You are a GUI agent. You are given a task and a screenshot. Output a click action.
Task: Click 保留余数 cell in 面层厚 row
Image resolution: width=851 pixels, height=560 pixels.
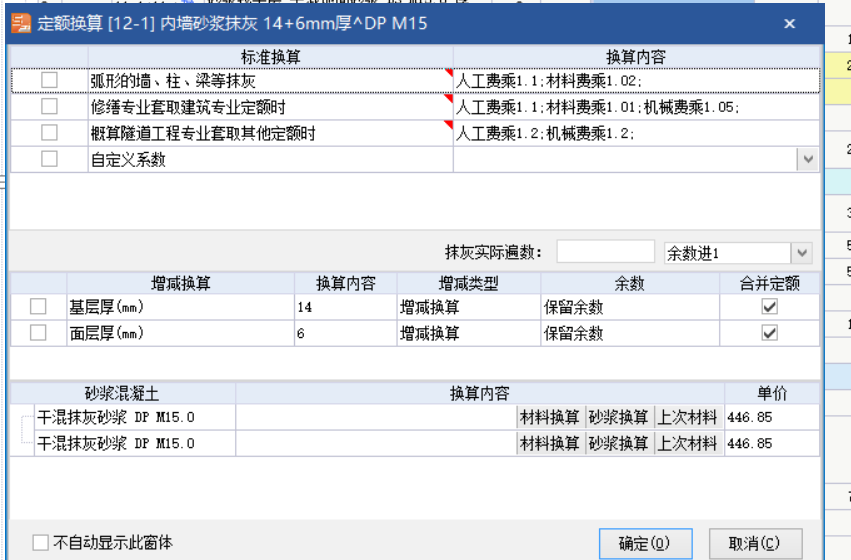coord(630,333)
